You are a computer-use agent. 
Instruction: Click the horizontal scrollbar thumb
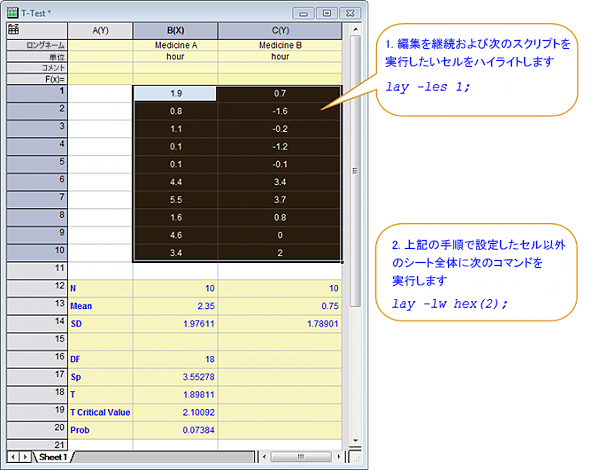click(x=301, y=457)
